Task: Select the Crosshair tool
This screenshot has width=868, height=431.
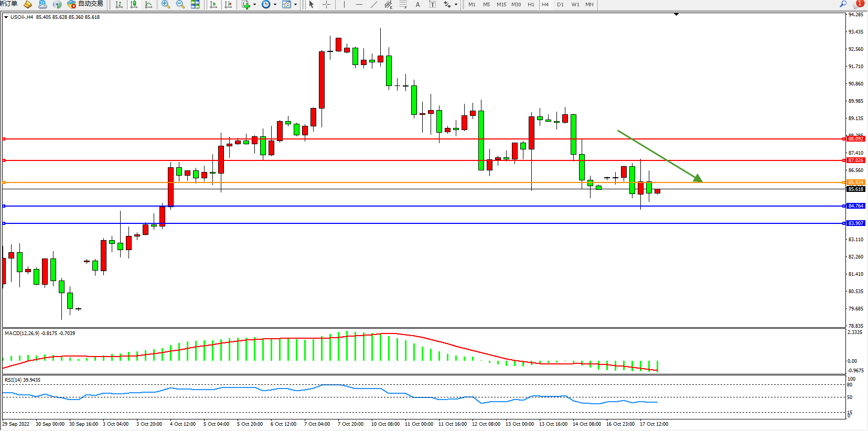Action: pyautogui.click(x=326, y=5)
